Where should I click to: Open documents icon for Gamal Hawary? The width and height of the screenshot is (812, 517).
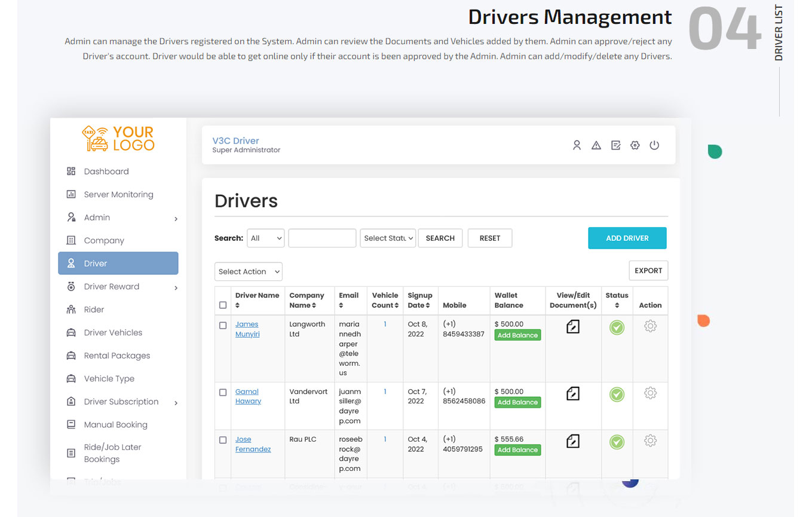tap(573, 393)
